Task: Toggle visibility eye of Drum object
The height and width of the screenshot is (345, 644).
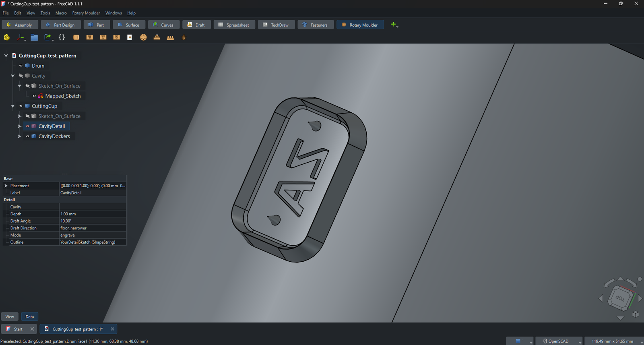Action: pos(21,66)
